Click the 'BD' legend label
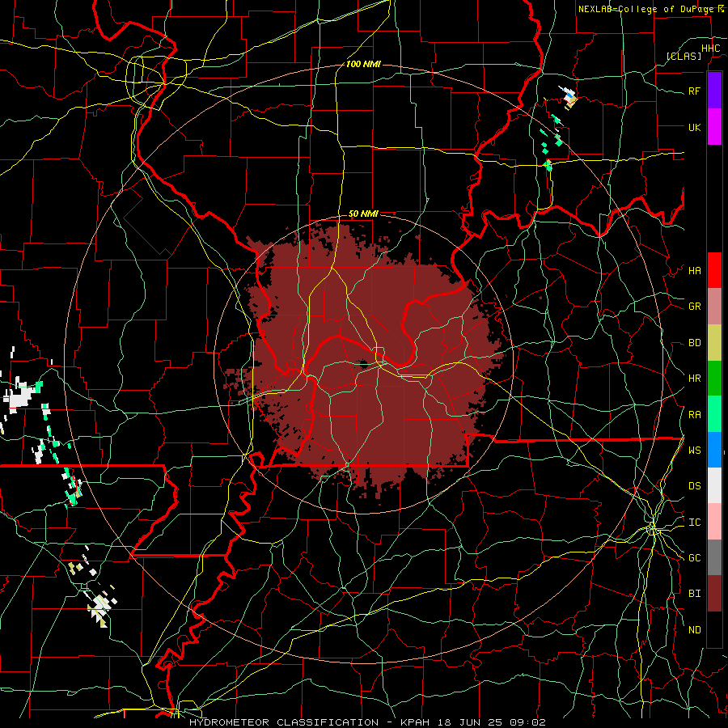Image resolution: width=728 pixels, height=728 pixels. pyautogui.click(x=694, y=343)
